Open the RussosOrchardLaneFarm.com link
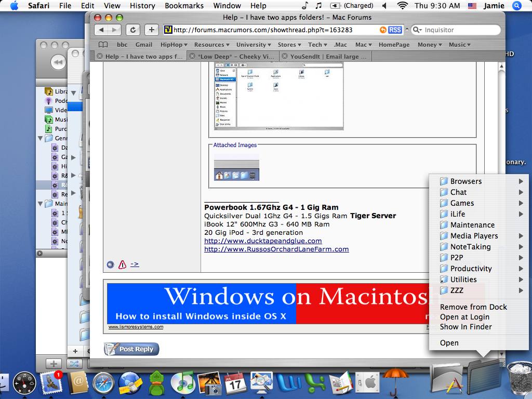The width and height of the screenshot is (532, 399). 276,249
